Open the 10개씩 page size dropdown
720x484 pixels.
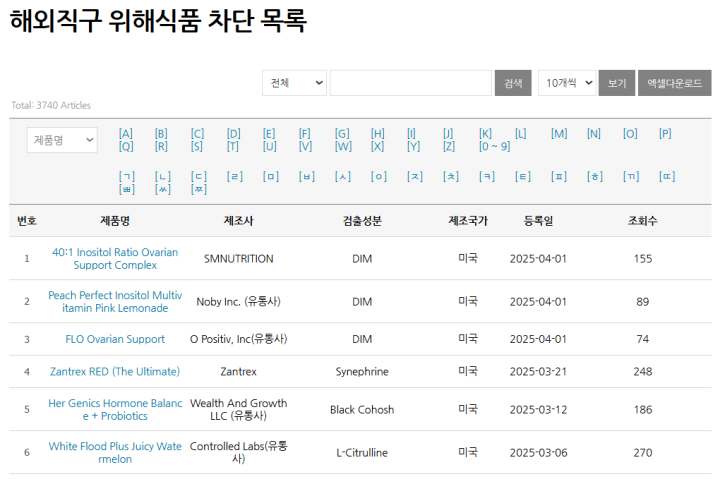click(x=567, y=83)
